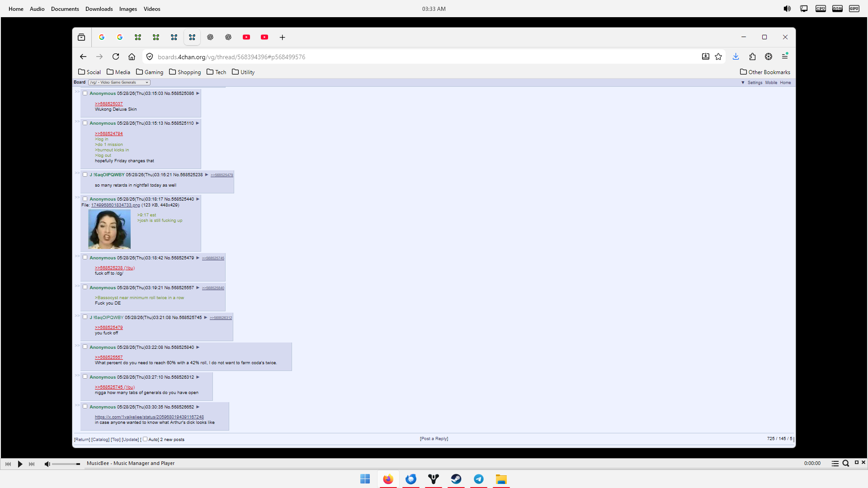Open the browser hamburger menu

click(x=785, y=56)
